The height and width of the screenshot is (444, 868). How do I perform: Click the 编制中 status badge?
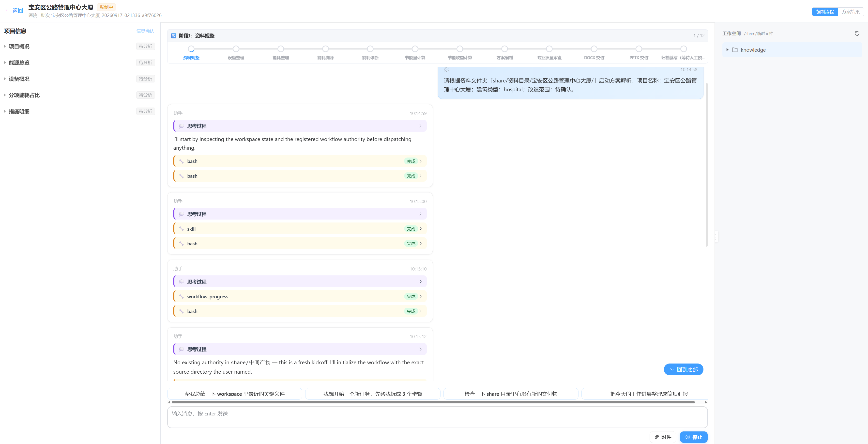point(106,7)
